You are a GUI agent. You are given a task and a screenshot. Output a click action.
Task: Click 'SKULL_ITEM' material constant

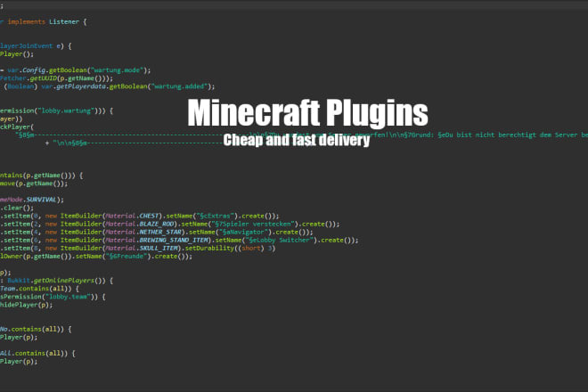pos(159,248)
